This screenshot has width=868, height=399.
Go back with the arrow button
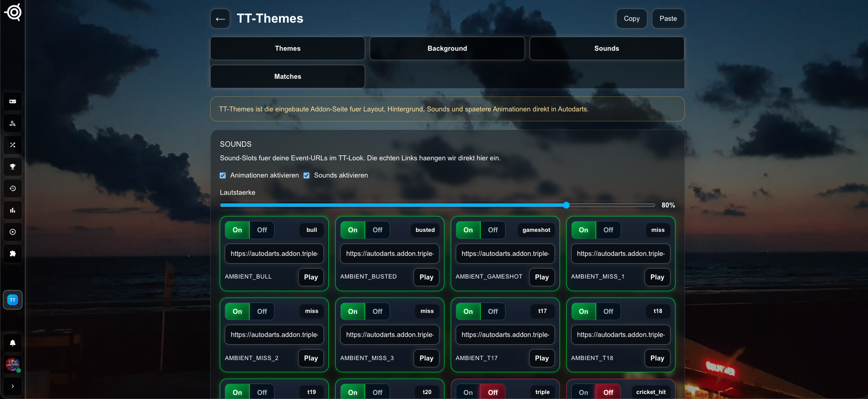[x=220, y=19]
